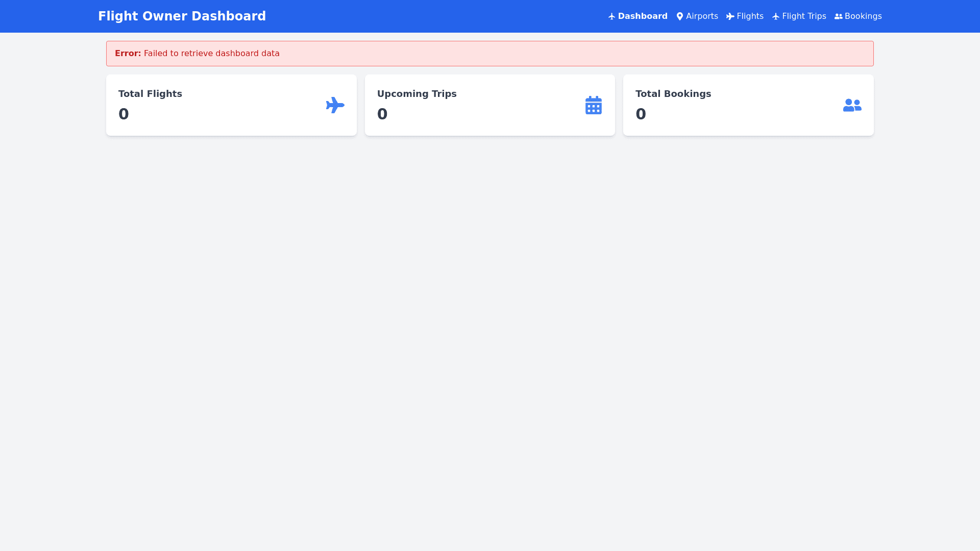Click the failed-to-retrieve error banner
980x551 pixels.
489,54
